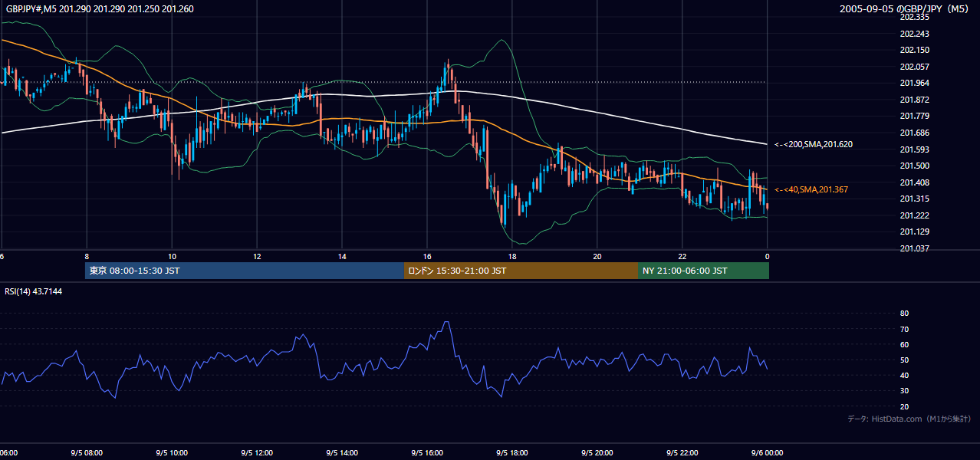Screen dimensions: 980x460
Task: Click RSI scale value 40
Action: (x=904, y=375)
